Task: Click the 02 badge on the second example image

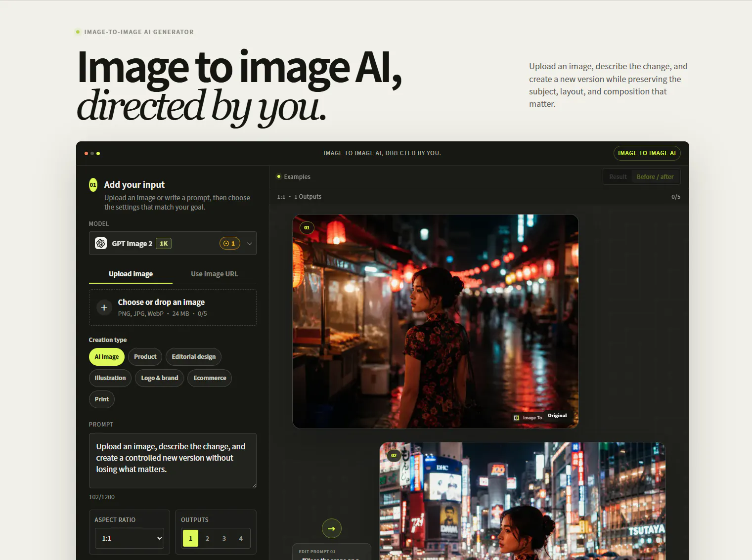Action: [x=394, y=456]
